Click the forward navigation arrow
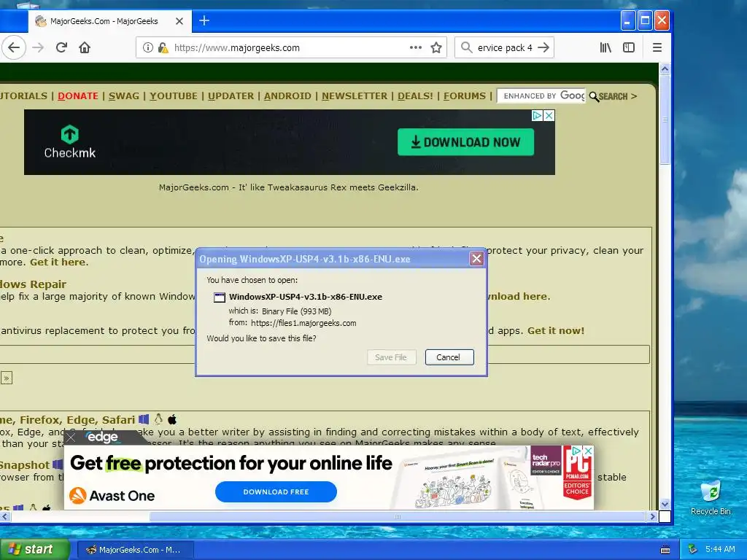Viewport: 747px width, 560px height. [x=38, y=47]
